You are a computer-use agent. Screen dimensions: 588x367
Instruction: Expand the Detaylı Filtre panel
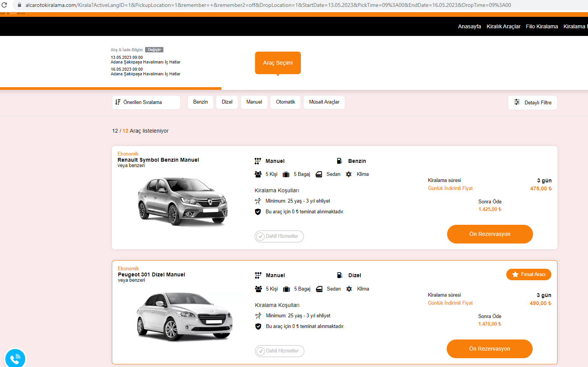point(533,102)
